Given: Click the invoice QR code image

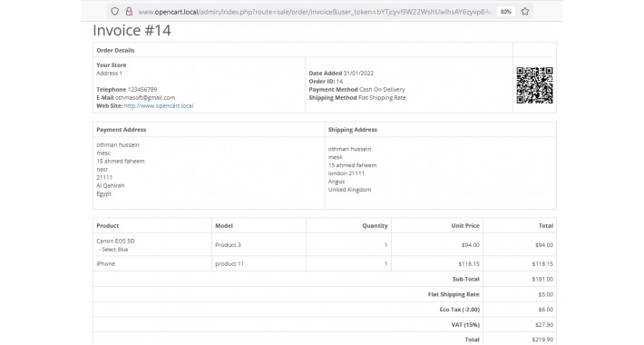Looking at the screenshot, I should pos(534,85).
